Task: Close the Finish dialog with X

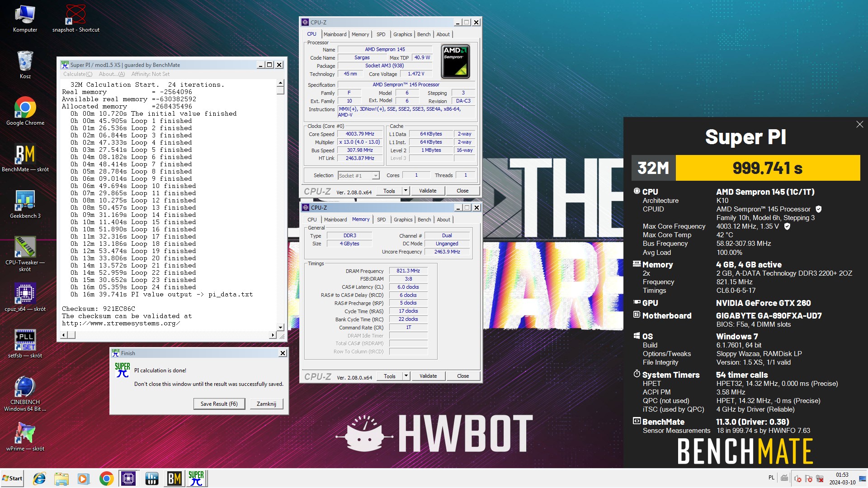Action: pyautogui.click(x=283, y=353)
